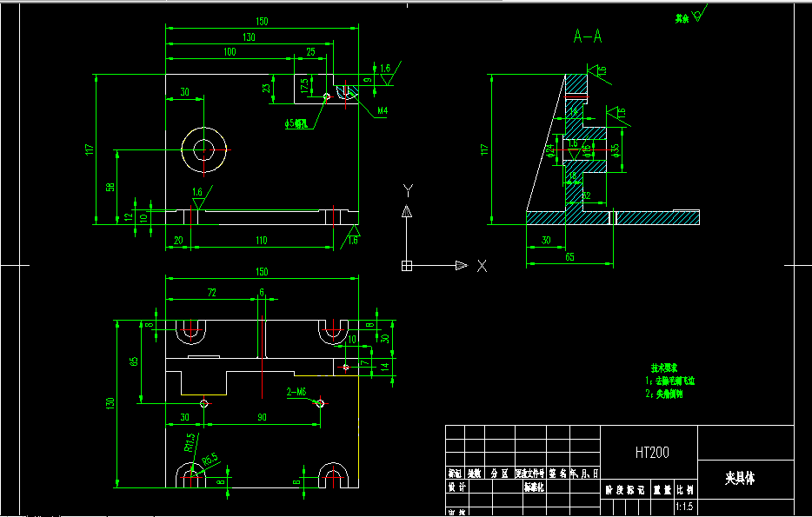The image size is (812, 517).
Task: Click the '58' vertical dimension text
Action: coord(110,188)
